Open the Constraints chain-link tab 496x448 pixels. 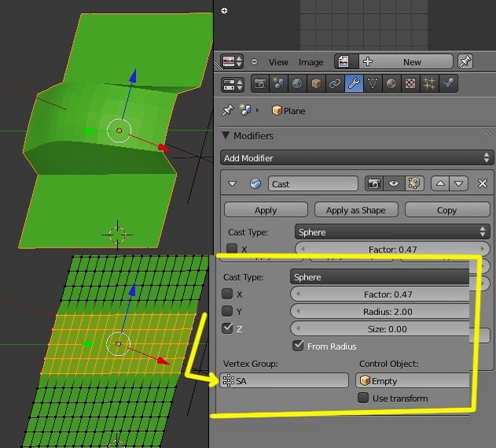click(335, 83)
